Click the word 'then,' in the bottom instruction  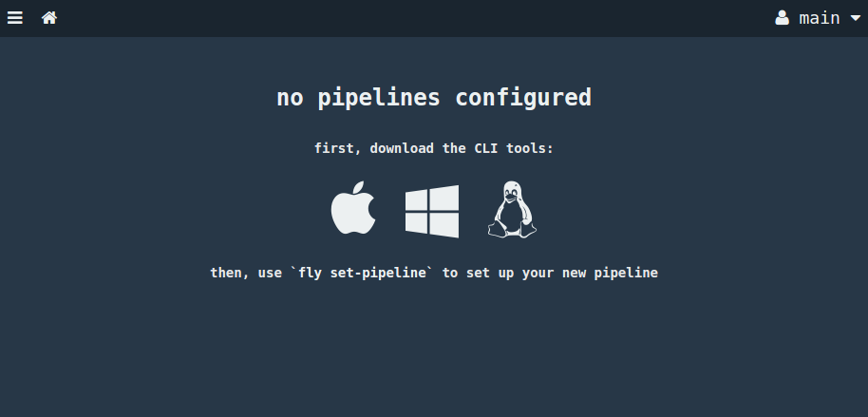(x=230, y=273)
